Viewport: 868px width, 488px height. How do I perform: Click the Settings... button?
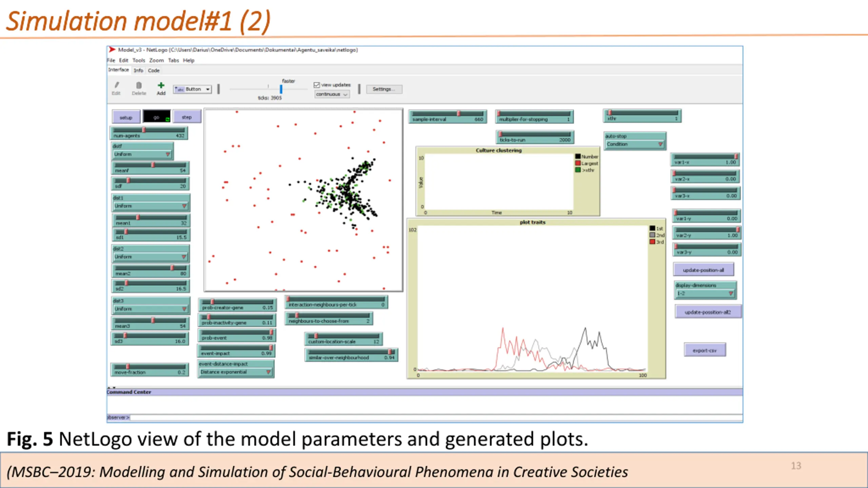(384, 89)
